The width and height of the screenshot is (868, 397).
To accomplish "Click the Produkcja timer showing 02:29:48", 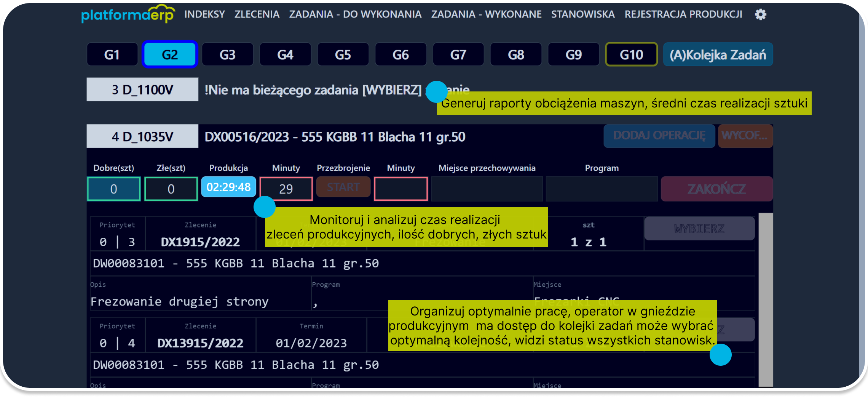I will (228, 187).
